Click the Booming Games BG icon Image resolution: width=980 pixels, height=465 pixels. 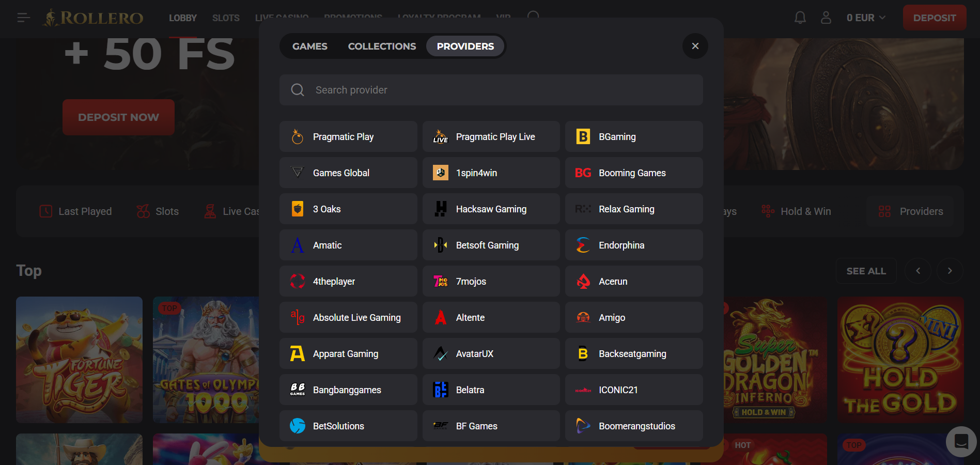tap(583, 173)
